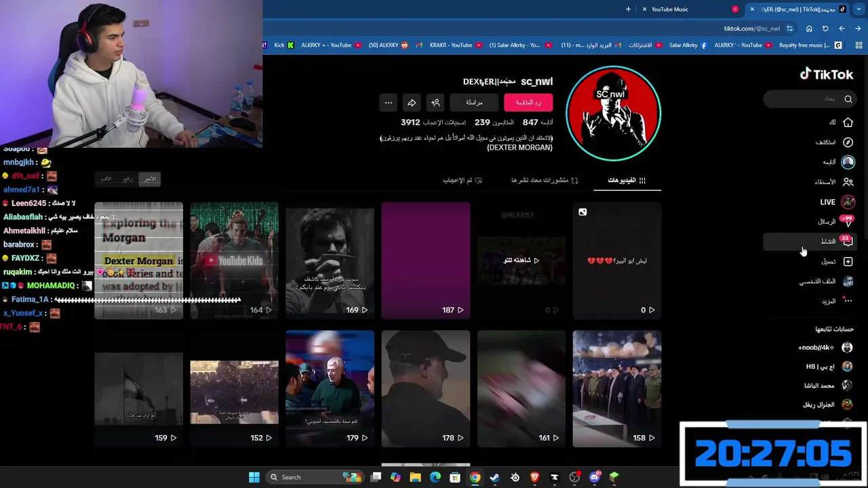Open Microsoft Store from the taskbar

(455, 477)
